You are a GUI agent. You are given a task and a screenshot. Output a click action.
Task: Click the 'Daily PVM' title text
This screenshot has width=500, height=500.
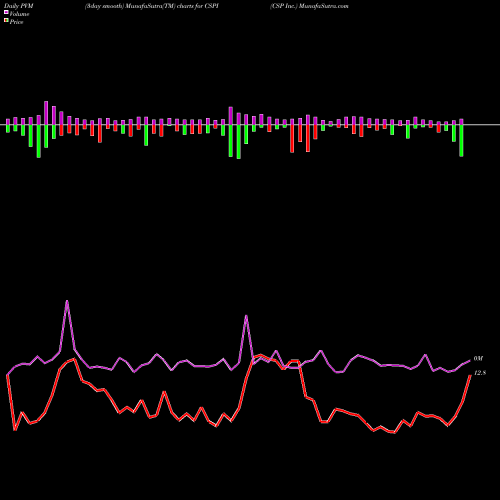click(x=19, y=6)
